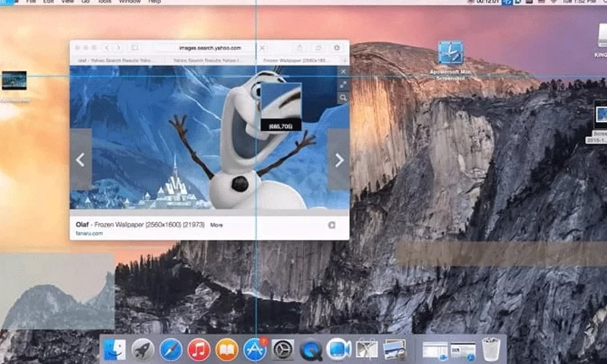Click the 'More' link under the image
The height and width of the screenshot is (364, 607).
coord(216,224)
